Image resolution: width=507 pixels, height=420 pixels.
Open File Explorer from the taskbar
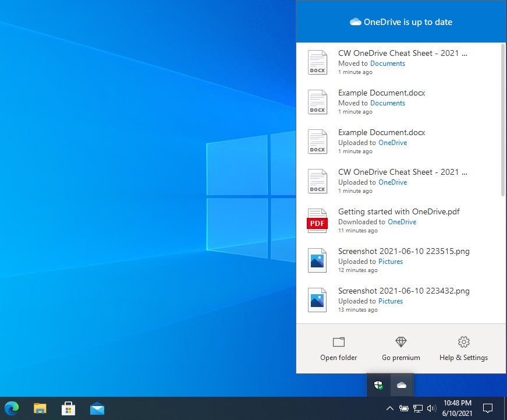(40, 408)
